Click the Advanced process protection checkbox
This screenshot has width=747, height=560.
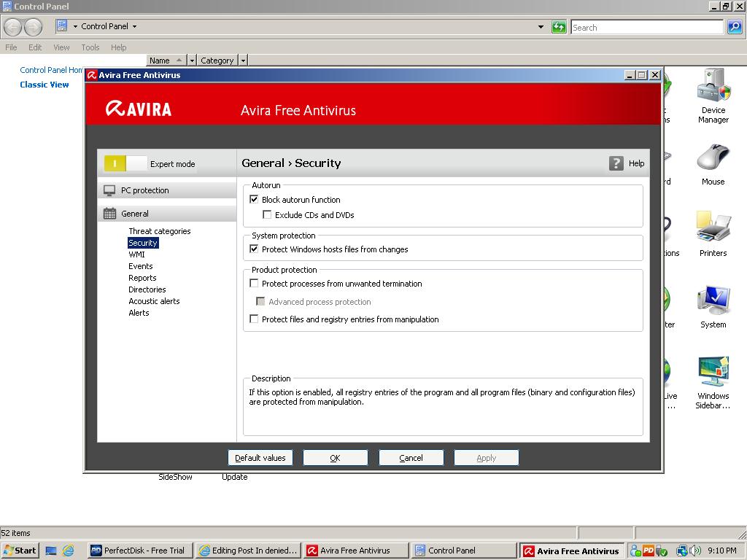click(x=260, y=301)
